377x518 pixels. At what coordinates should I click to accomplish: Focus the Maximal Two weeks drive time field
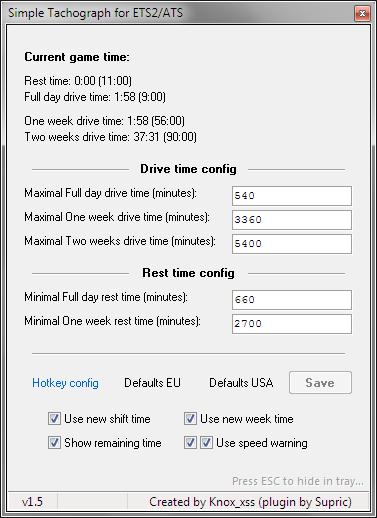click(x=292, y=244)
